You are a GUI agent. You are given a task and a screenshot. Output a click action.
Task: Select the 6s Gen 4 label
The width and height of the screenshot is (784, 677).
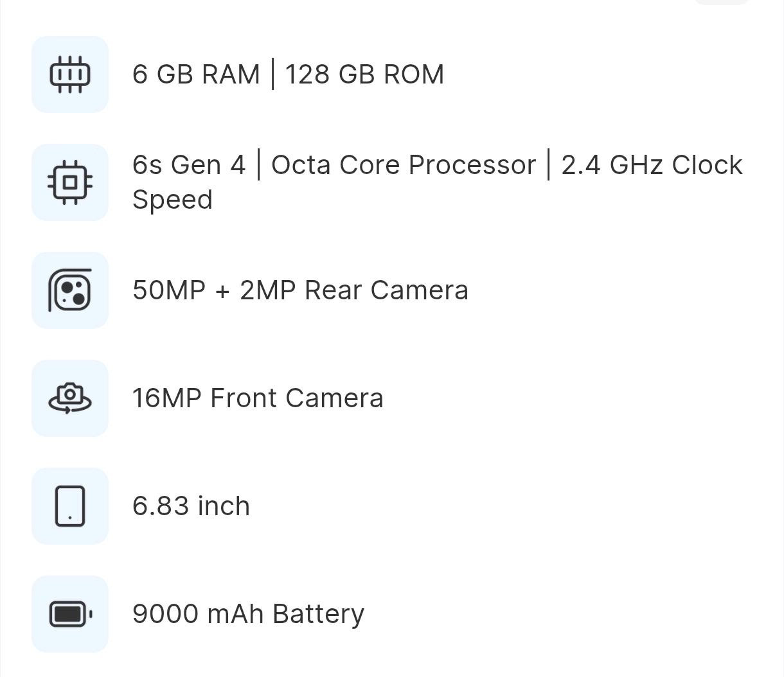[189, 165]
